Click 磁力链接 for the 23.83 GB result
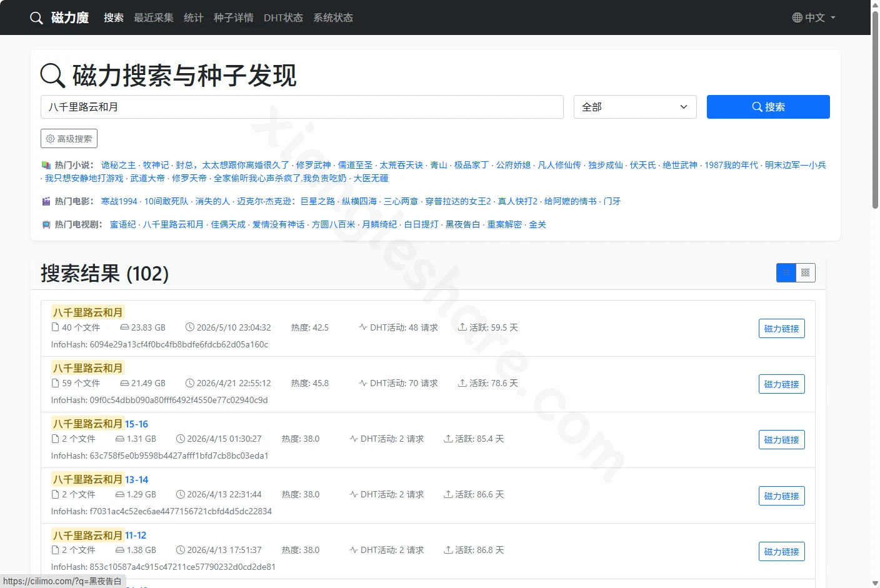 pos(781,329)
